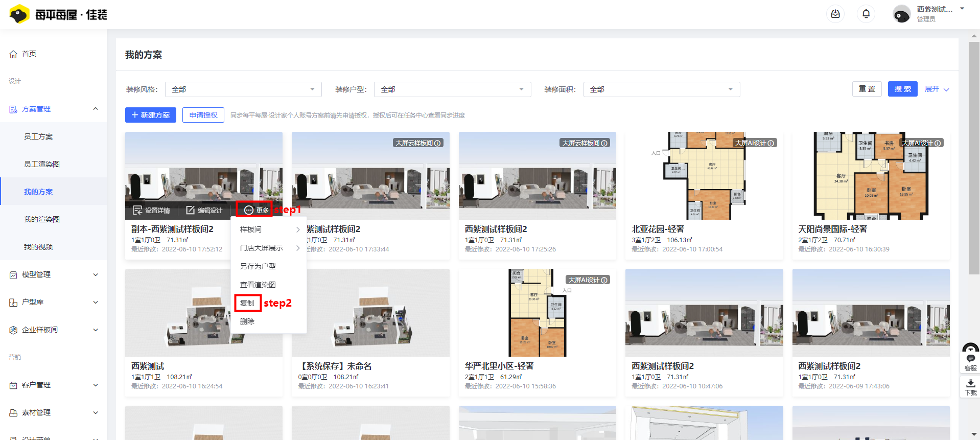Open the download tray icon in header
Image resolution: width=980 pixels, height=440 pixels.
[835, 14]
